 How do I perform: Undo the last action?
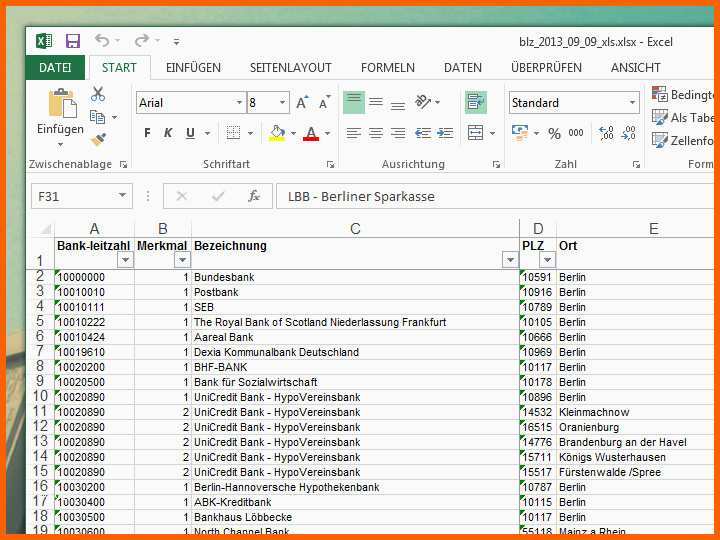102,41
